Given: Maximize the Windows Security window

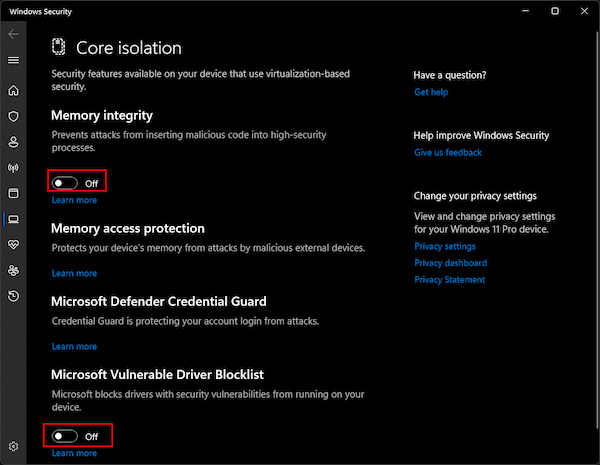Looking at the screenshot, I should point(555,11).
